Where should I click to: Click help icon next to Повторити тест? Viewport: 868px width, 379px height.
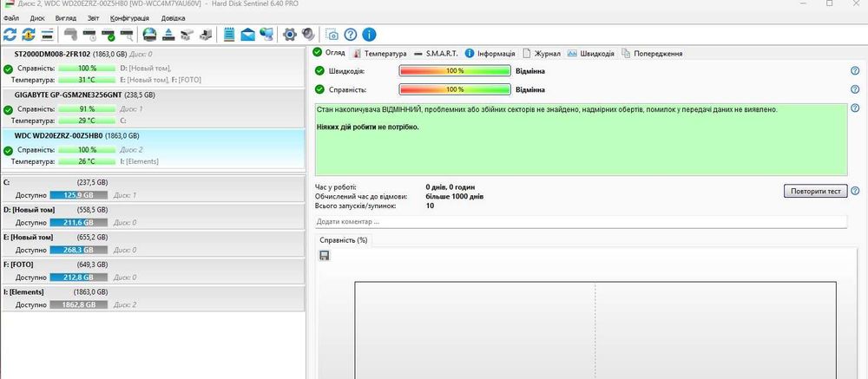(855, 191)
